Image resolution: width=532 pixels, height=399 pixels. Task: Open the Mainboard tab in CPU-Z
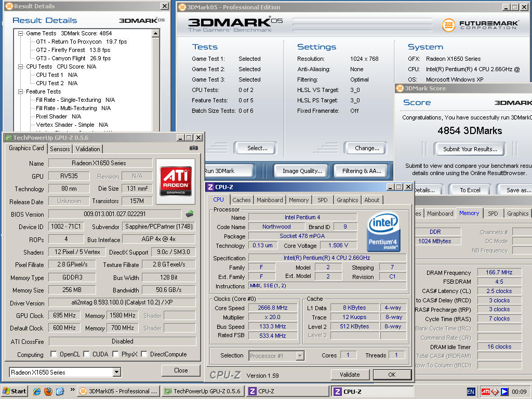(x=270, y=200)
